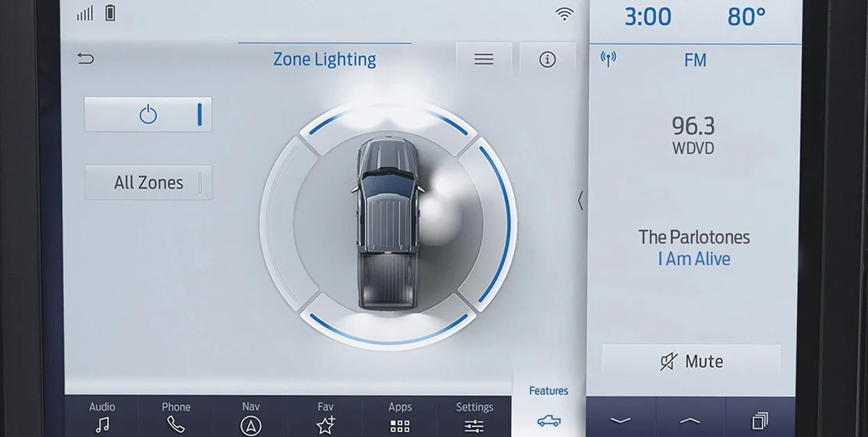
Task: Open the multi-window cards icon
Action: [760, 420]
